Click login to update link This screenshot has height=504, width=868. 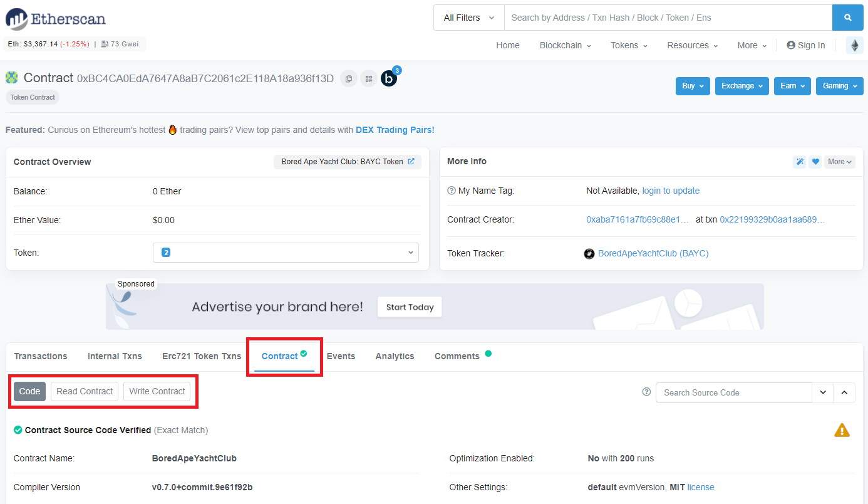coord(671,191)
